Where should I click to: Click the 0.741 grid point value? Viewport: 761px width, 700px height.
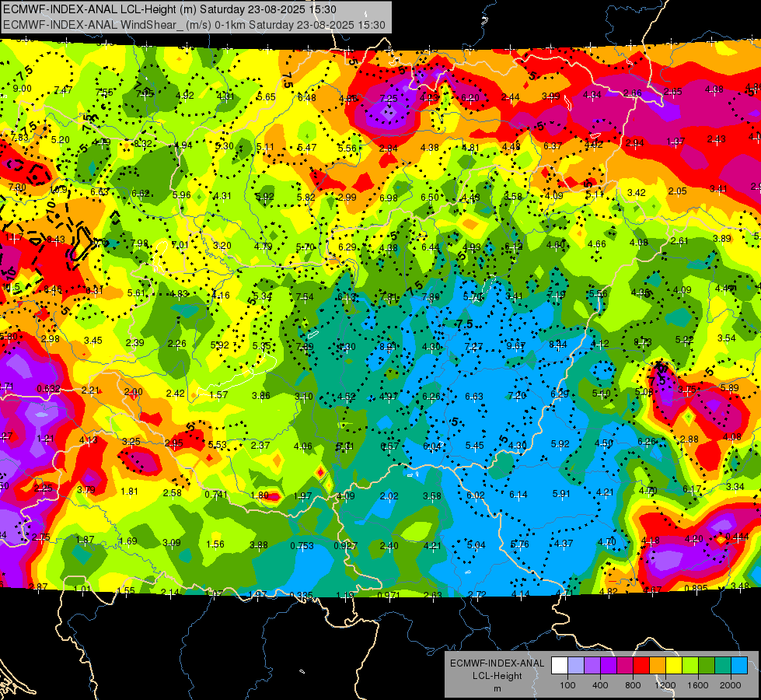pos(216,494)
